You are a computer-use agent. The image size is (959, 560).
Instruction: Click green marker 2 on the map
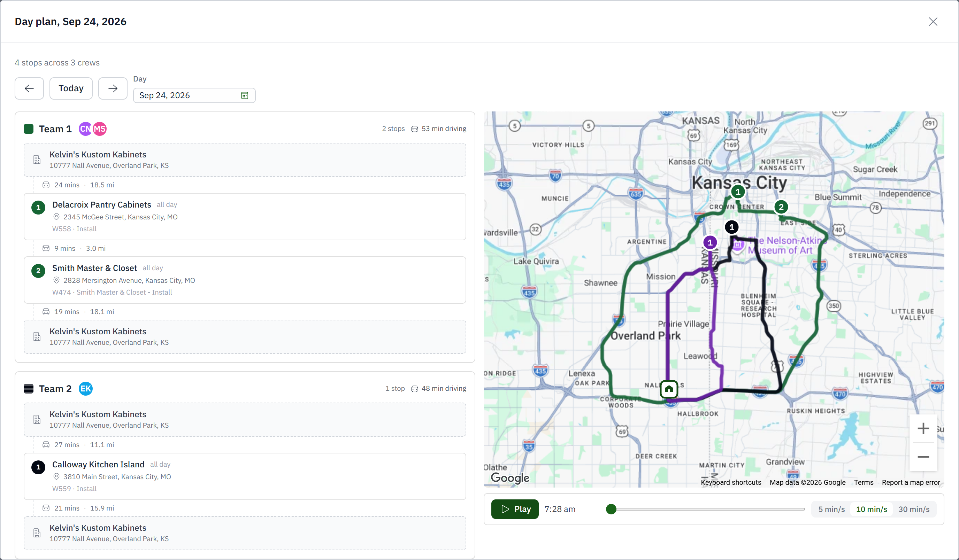(x=781, y=207)
